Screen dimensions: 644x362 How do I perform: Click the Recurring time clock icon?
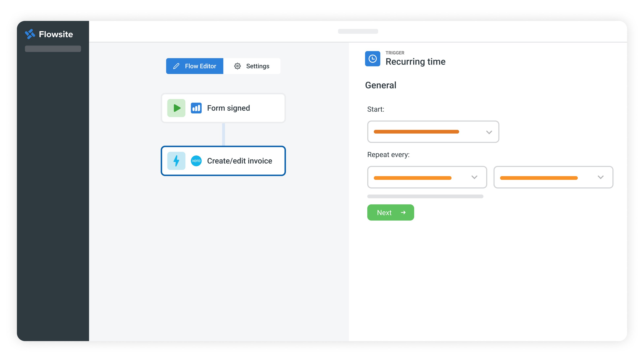(x=373, y=59)
